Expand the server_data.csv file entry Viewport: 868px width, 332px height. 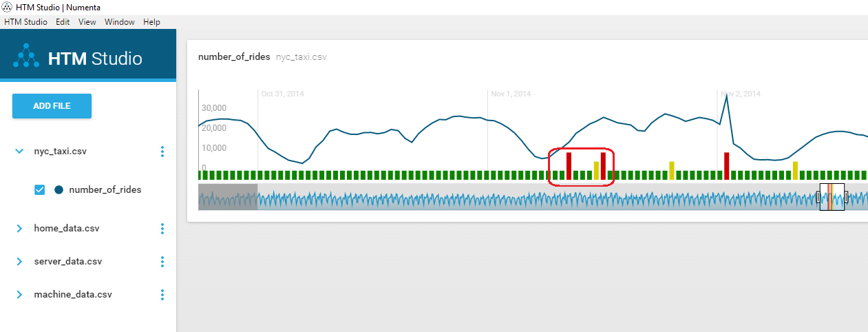coord(19,261)
